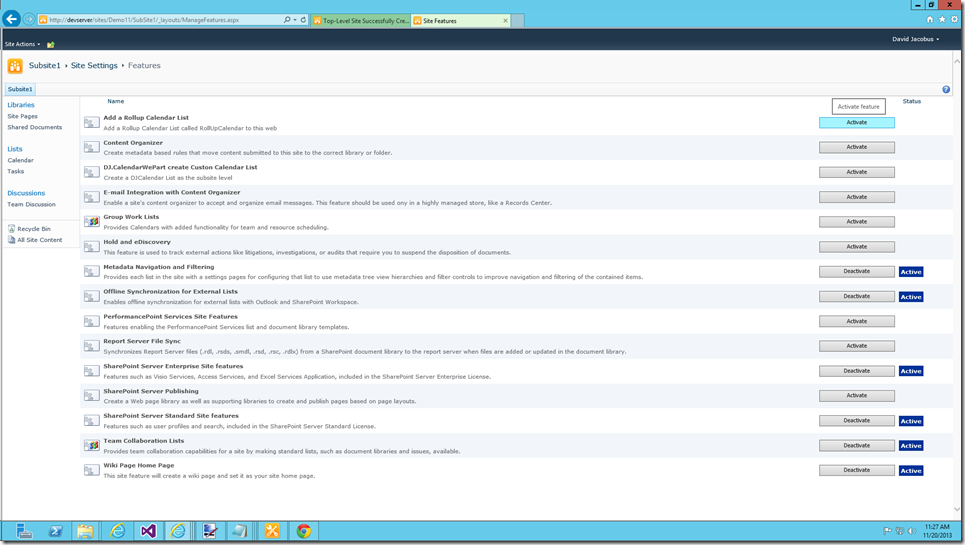
Task: Open the IE home icon
Action: point(929,20)
